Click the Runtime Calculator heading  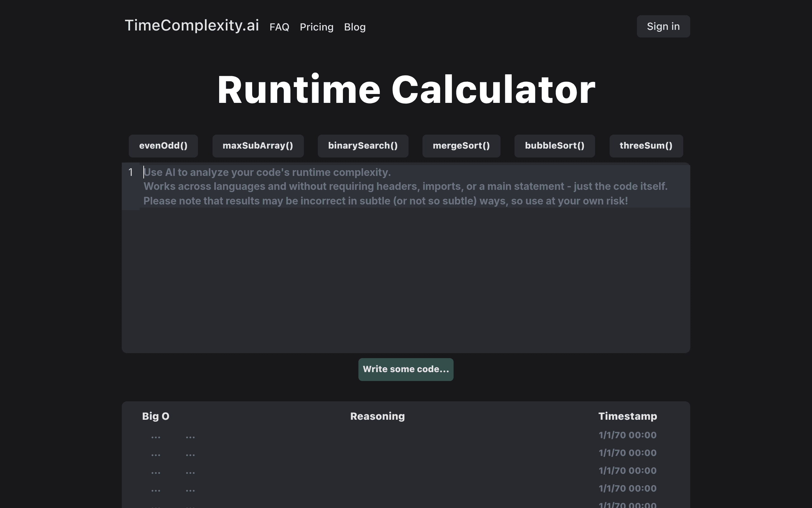pyautogui.click(x=406, y=89)
